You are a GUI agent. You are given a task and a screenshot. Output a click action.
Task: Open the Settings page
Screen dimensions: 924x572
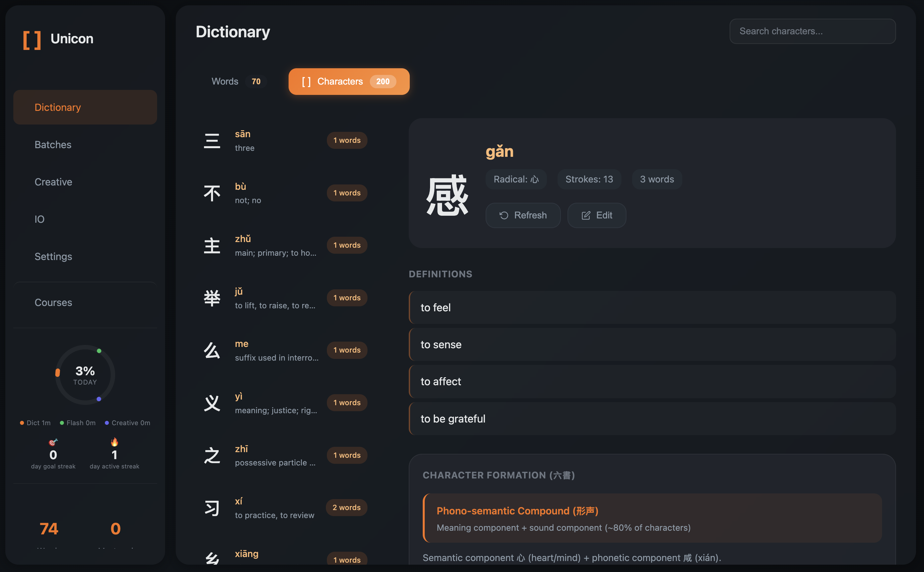[x=53, y=256]
